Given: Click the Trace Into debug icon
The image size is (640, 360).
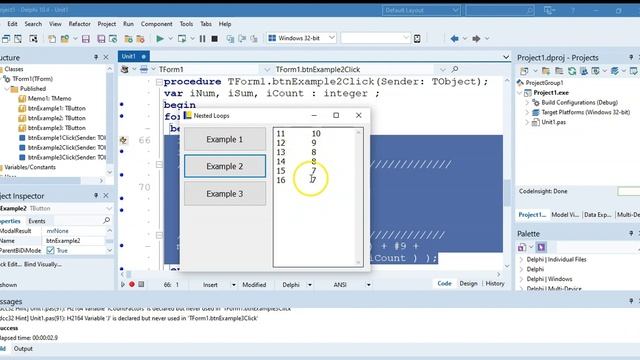Looking at the screenshot, I should [230, 39].
